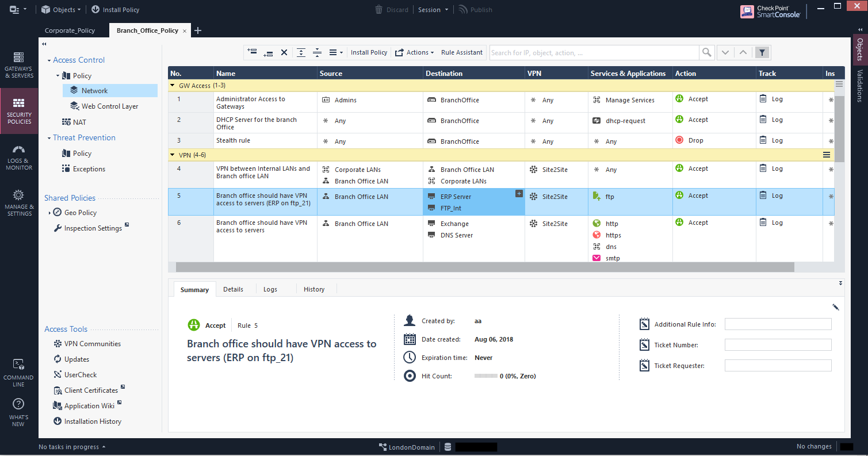Image resolution: width=868 pixels, height=456 pixels.
Task: Click the edit pencil in Summary pane
Action: point(836,307)
